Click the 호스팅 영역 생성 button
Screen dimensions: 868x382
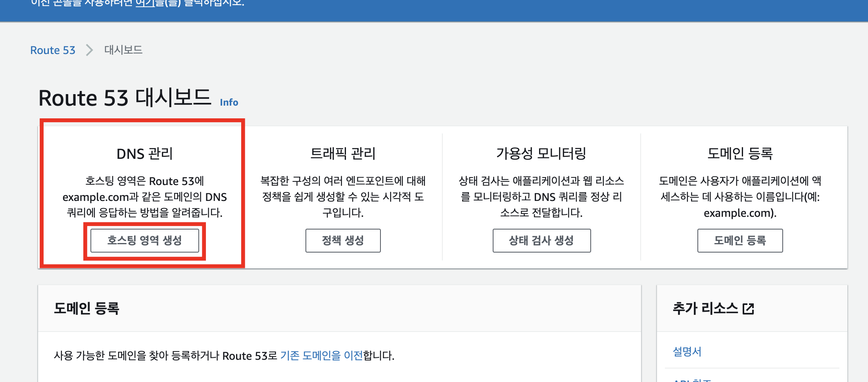(x=145, y=241)
